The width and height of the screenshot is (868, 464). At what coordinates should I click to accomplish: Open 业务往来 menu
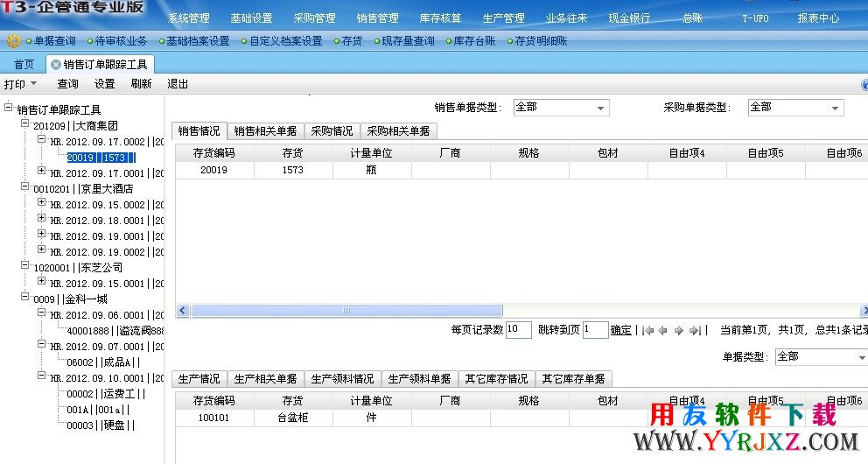coord(566,18)
